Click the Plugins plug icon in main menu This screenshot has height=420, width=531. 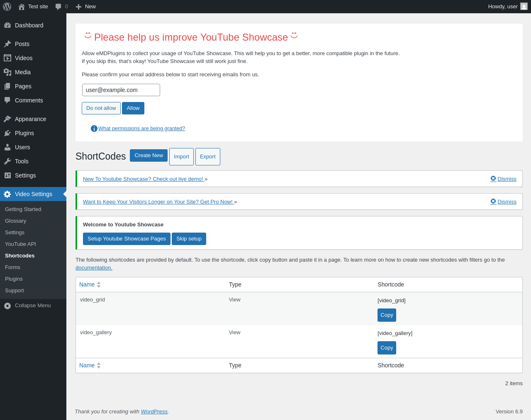point(7,133)
